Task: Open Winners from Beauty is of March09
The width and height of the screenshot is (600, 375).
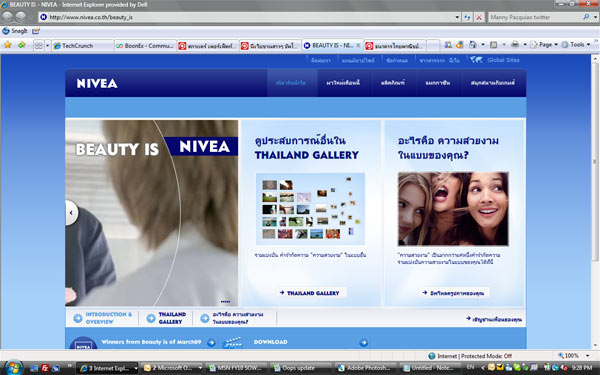Action: [151, 342]
